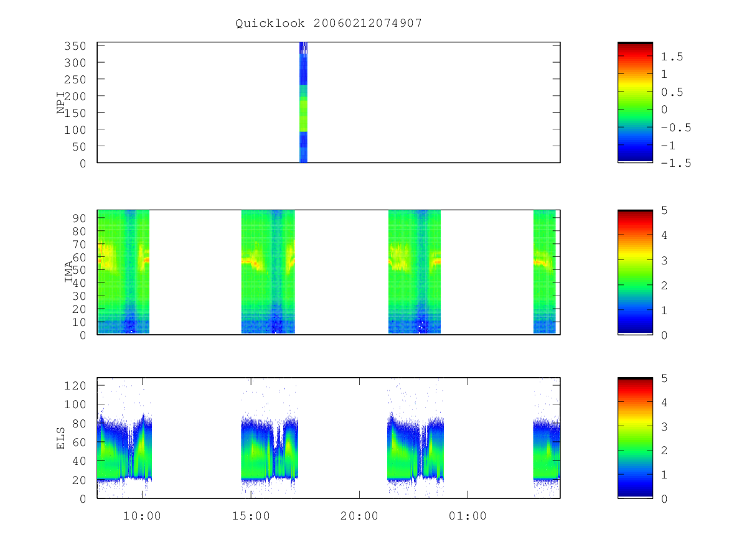Click the third ELS data block after 20:00

tap(415, 448)
